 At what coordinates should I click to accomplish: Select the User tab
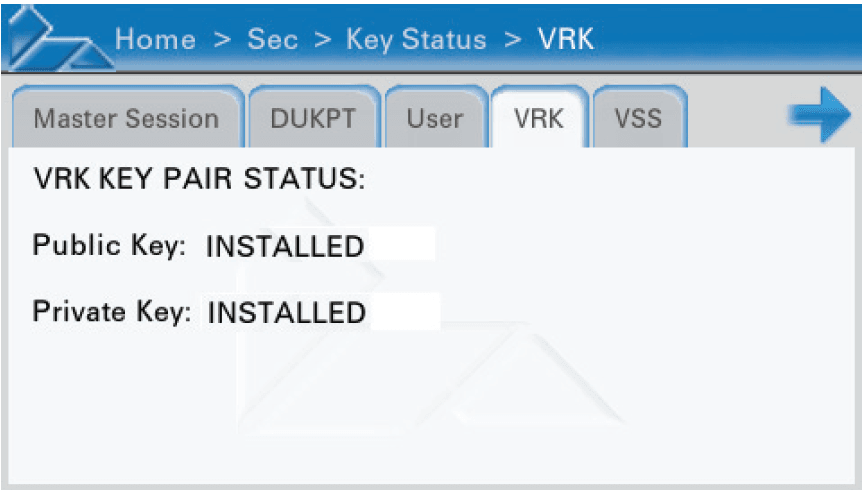(x=435, y=119)
